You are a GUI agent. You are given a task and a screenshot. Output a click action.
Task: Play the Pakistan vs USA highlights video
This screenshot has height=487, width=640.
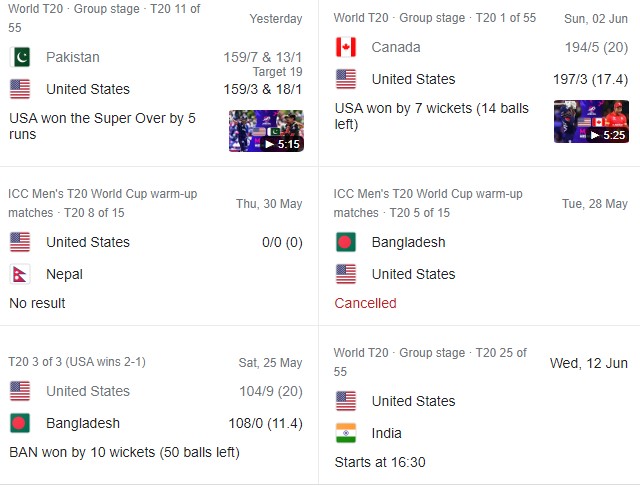click(x=266, y=130)
